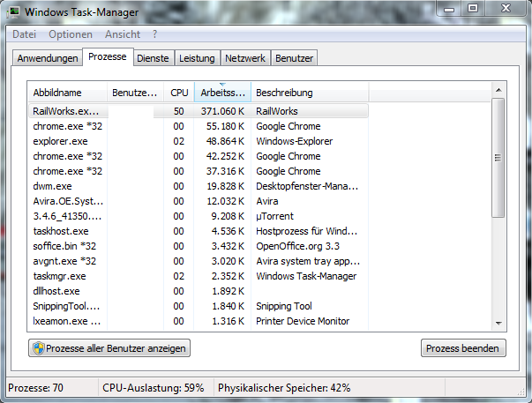Click the Prozesse: 70 status entry
The height and width of the screenshot is (403, 532).
pos(35,388)
